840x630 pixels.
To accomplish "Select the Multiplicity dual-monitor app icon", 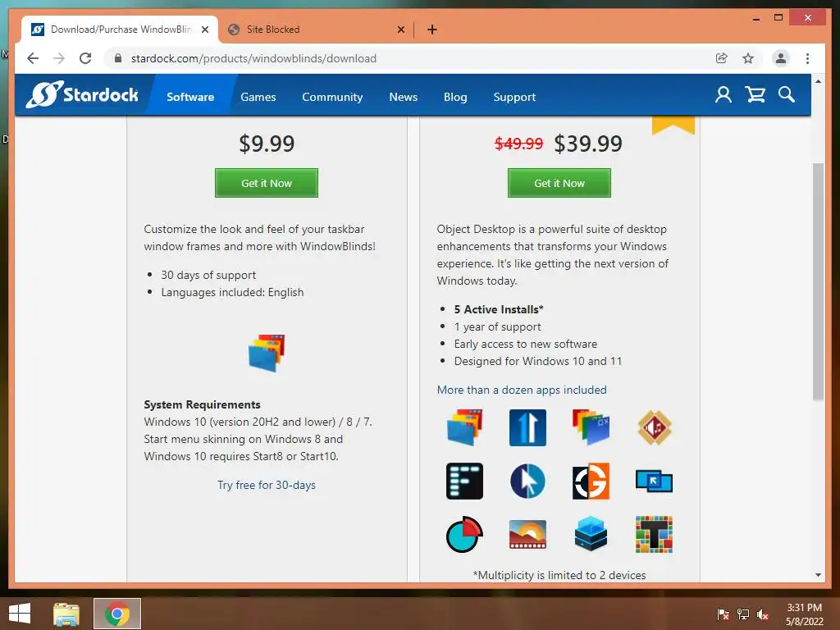I will coord(654,481).
